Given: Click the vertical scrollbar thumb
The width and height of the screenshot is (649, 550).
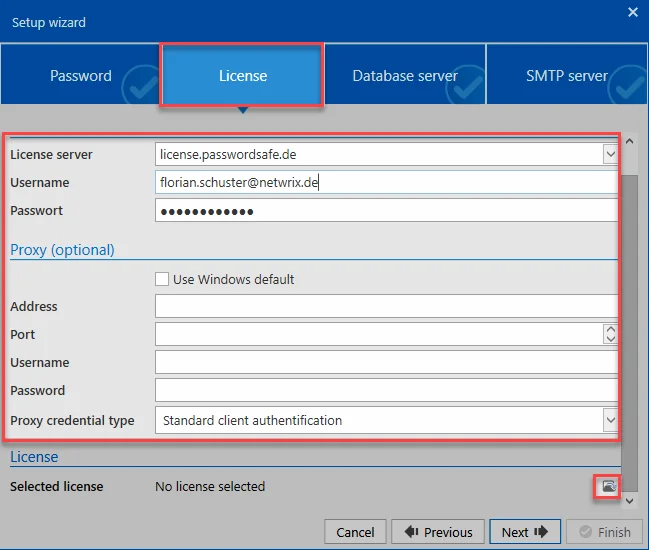Looking at the screenshot, I should [630, 333].
